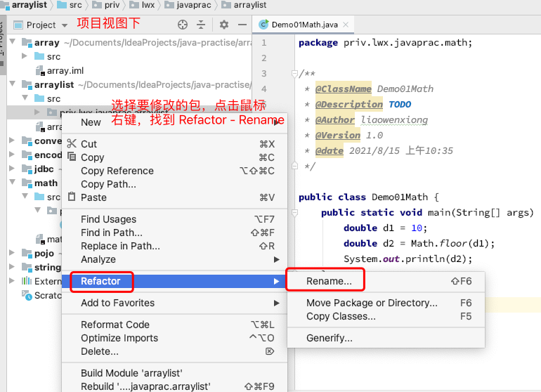This screenshot has height=392, width=541.
Task: Click the lwx breadcrumb in navigation bar
Action: pyautogui.click(x=142, y=5)
